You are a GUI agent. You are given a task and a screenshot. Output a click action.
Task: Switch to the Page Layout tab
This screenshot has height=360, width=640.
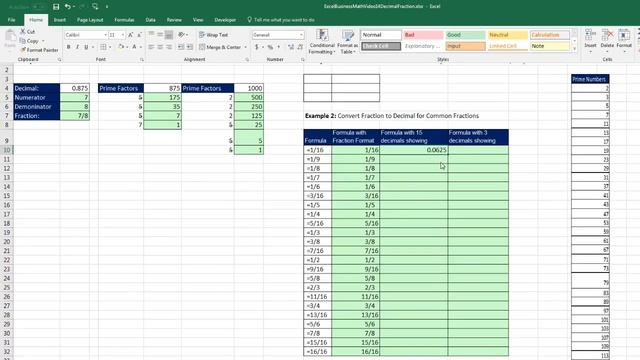point(90,20)
